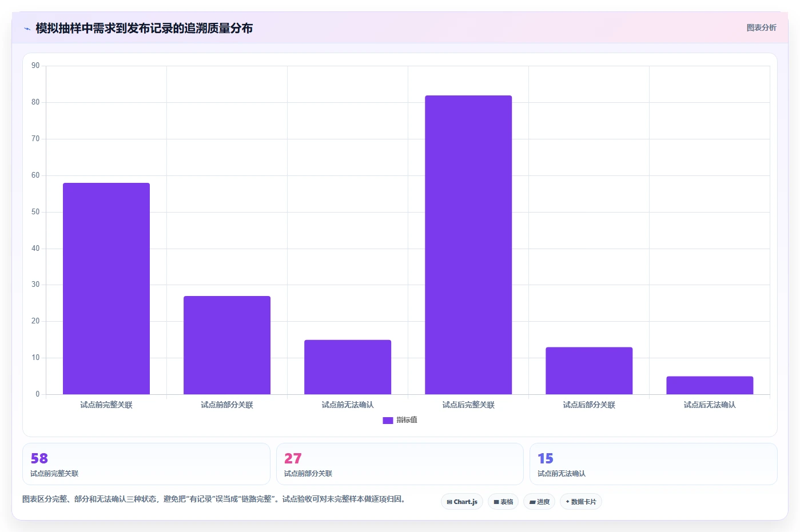Click the 试点前完整关联 axis label

(106, 405)
